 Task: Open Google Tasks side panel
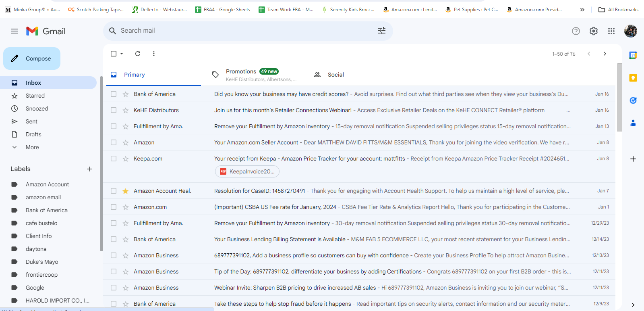coord(633,100)
